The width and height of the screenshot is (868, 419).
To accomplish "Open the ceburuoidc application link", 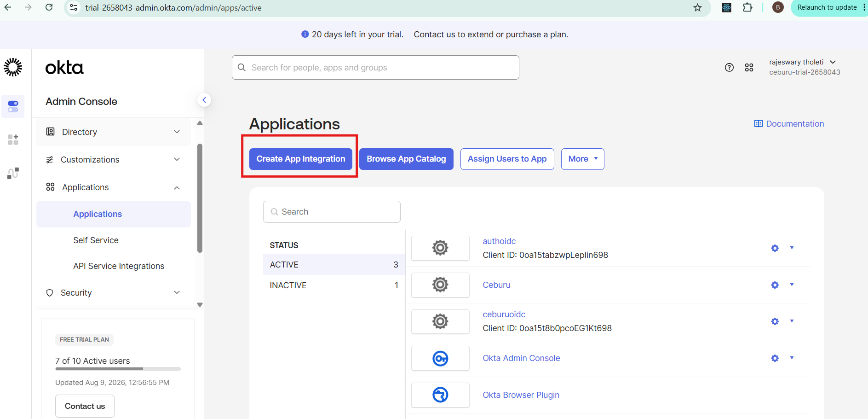I will [x=504, y=314].
